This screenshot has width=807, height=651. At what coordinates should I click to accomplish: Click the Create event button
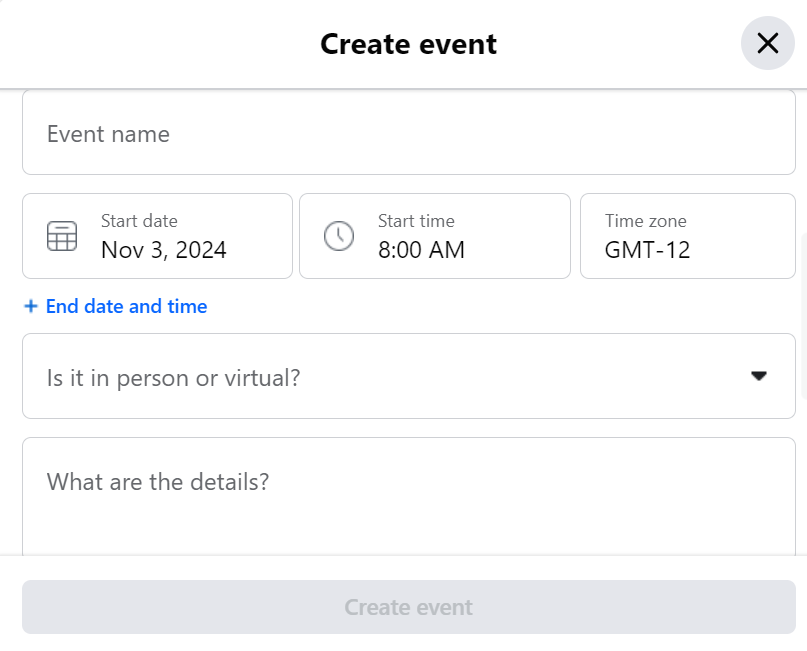409,607
